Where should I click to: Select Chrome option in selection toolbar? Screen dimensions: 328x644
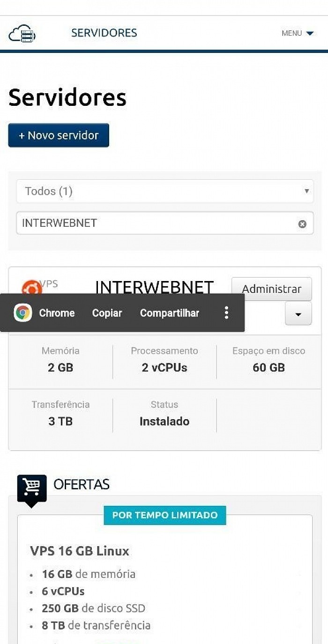point(57,313)
